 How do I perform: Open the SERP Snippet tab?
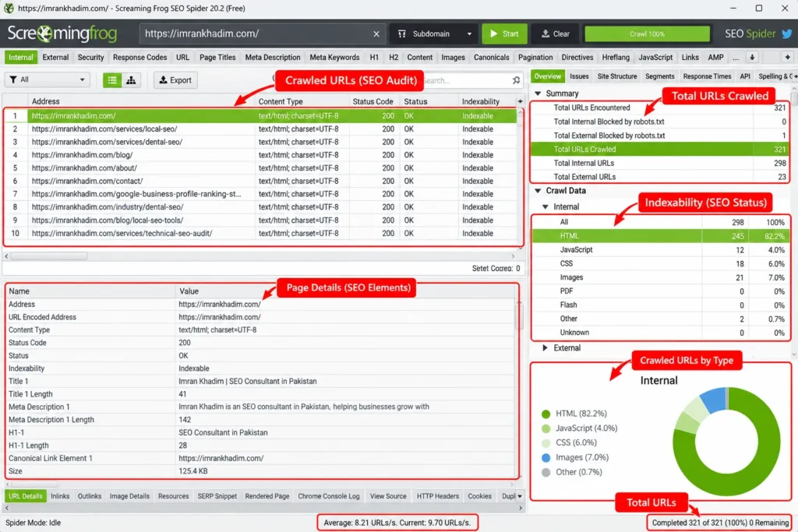[x=217, y=496]
